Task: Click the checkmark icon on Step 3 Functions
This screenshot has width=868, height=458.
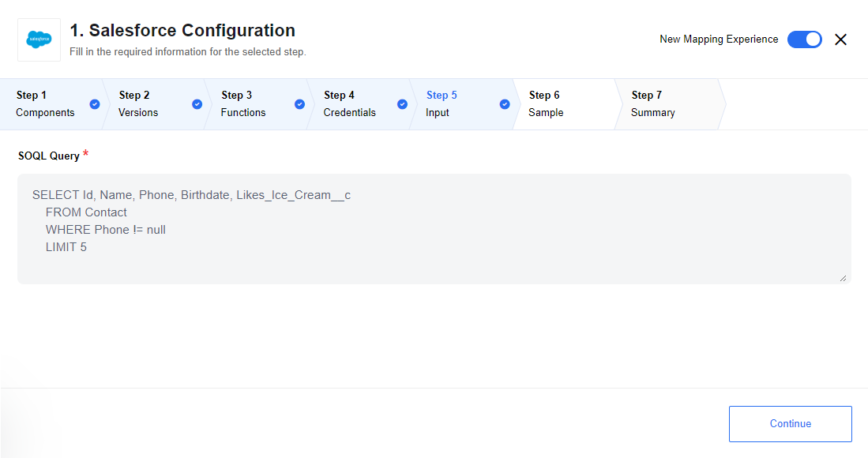Action: [x=299, y=104]
